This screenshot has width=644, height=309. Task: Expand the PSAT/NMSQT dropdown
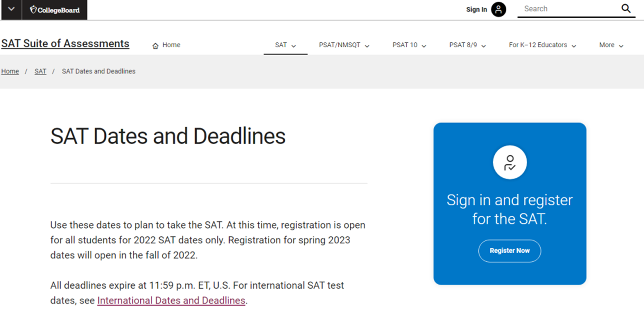pos(344,45)
